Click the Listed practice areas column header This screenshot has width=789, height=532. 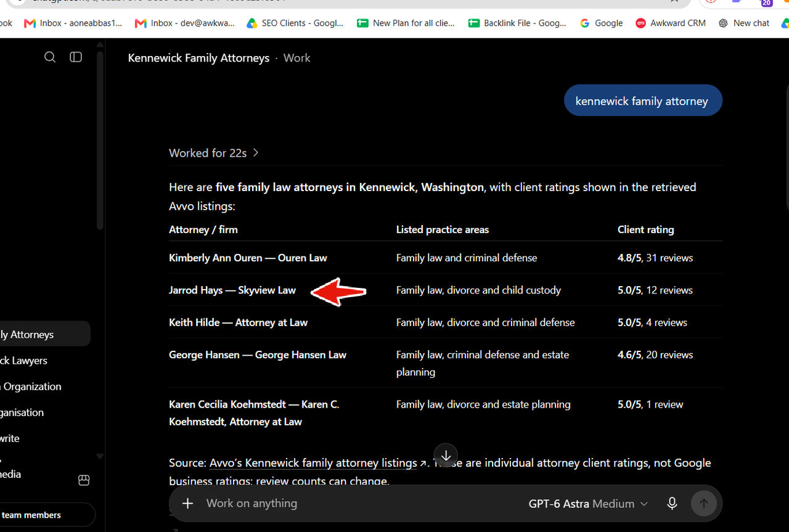tap(443, 229)
